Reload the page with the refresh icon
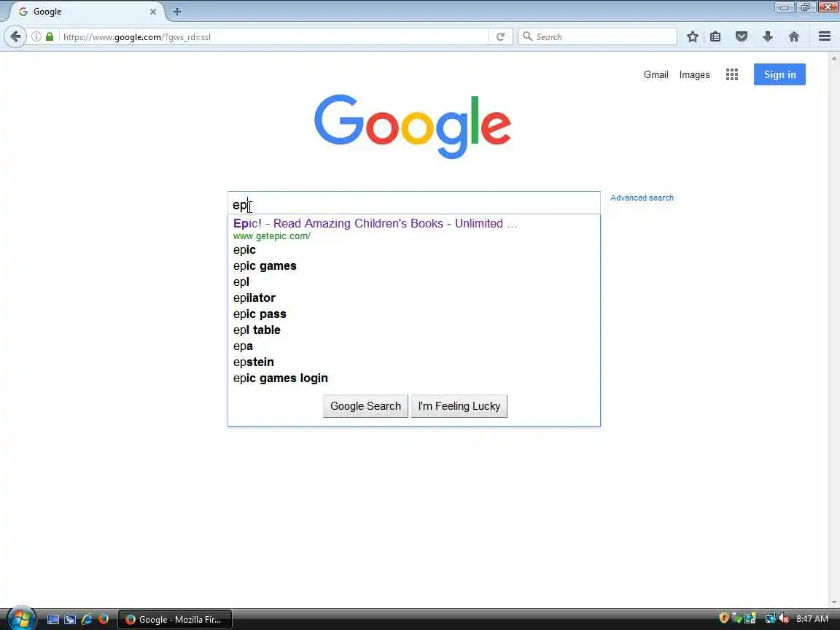Viewport: 840px width, 630px height. point(500,36)
